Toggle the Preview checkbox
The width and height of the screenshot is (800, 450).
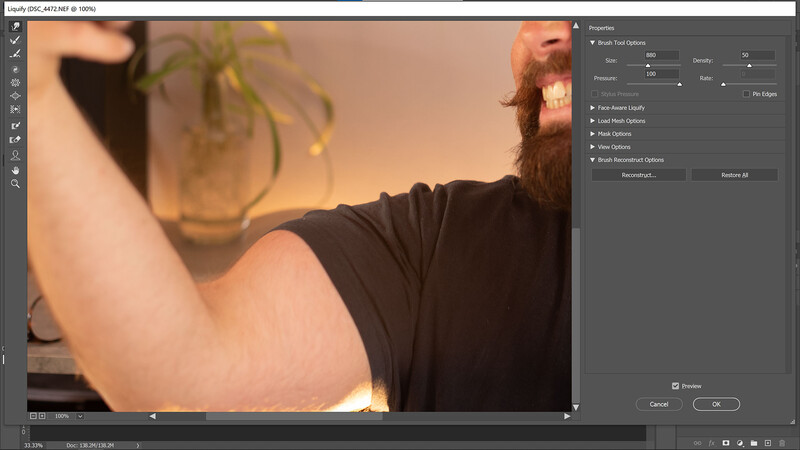tap(676, 386)
